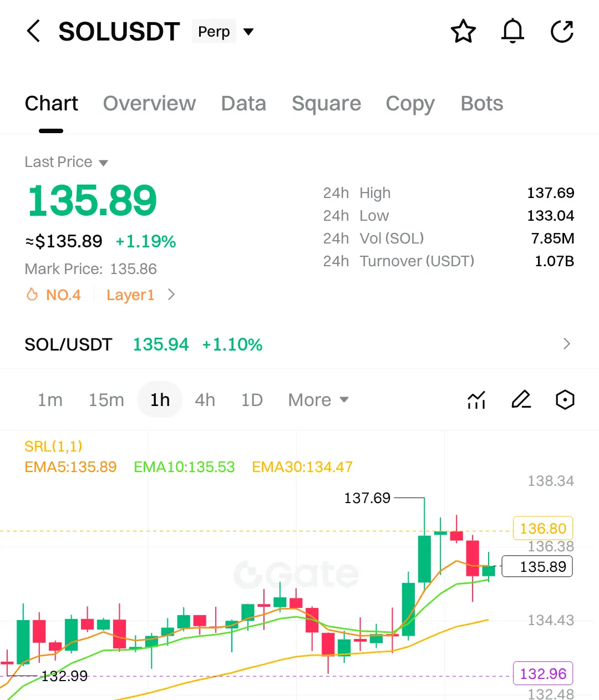Viewport: 599px width, 700px height.
Task: Tap the 132.96 support price tag
Action: click(x=543, y=674)
